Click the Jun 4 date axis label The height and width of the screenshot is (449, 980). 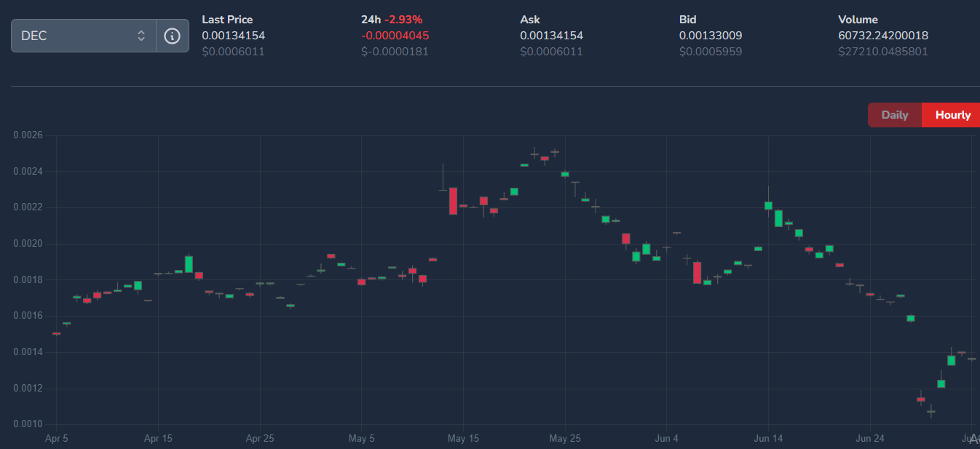[x=666, y=439]
